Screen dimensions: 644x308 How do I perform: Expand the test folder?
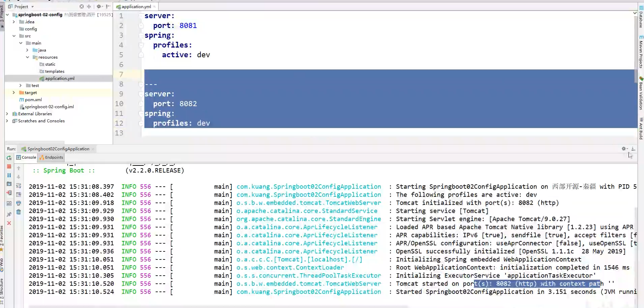[21, 86]
